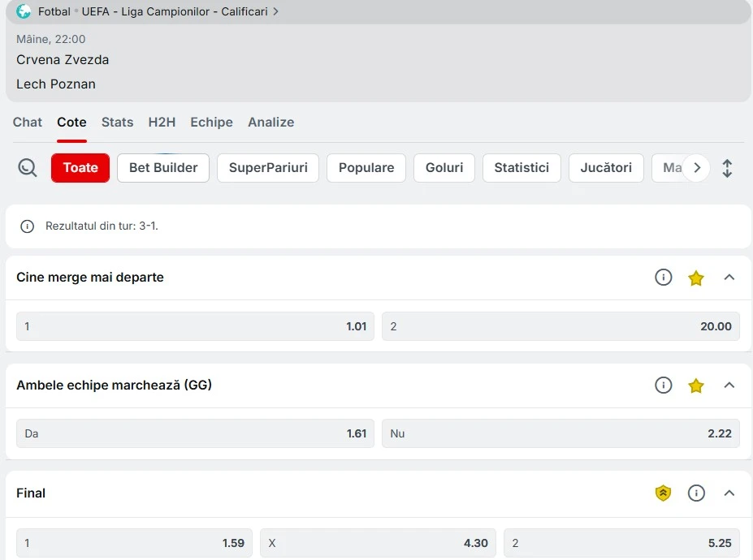Bet Da at 1.61 on both teams scoring
The width and height of the screenshot is (753, 560).
tap(195, 433)
